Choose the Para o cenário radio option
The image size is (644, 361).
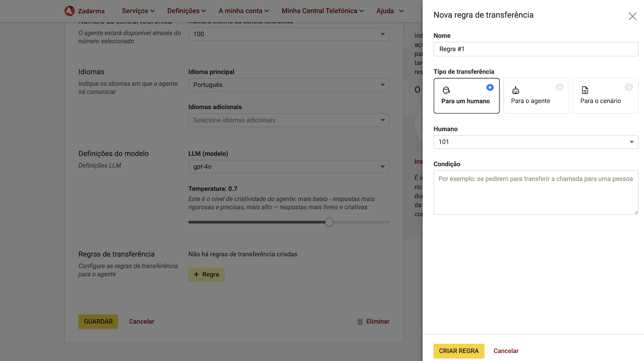(x=629, y=87)
